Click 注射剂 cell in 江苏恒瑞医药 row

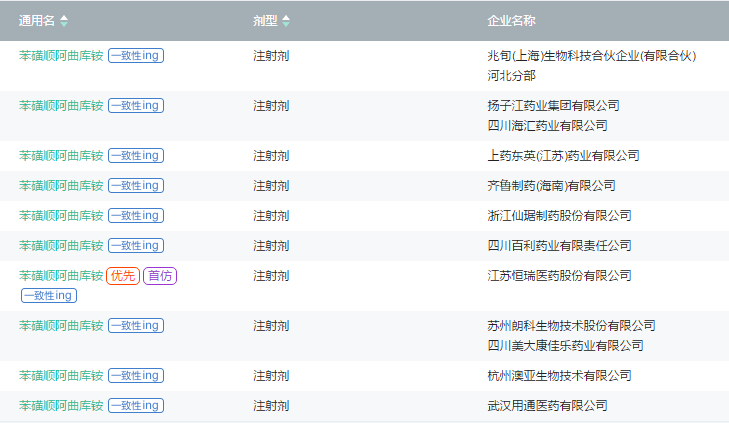pyautogui.click(x=271, y=276)
